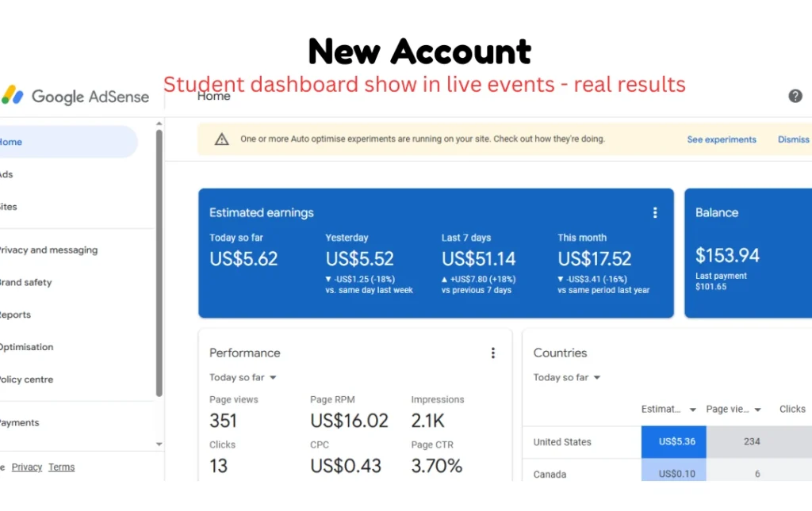
Task: Click Last payment $101.65 text
Action: 721,281
